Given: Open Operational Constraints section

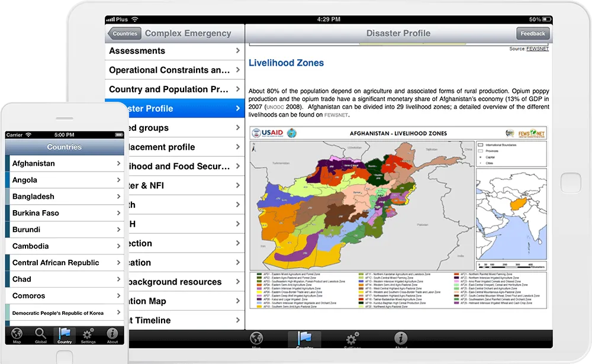Looking at the screenshot, I should [175, 70].
